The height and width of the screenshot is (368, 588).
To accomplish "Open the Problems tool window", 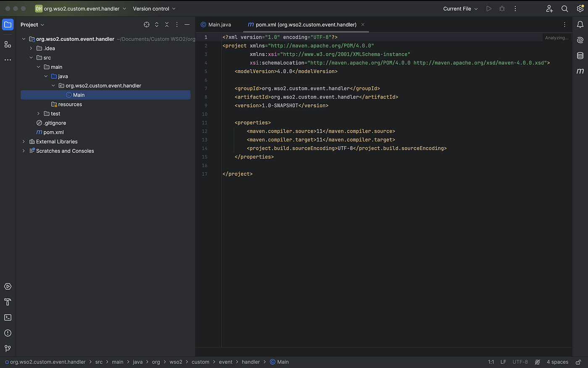I will click(x=8, y=333).
